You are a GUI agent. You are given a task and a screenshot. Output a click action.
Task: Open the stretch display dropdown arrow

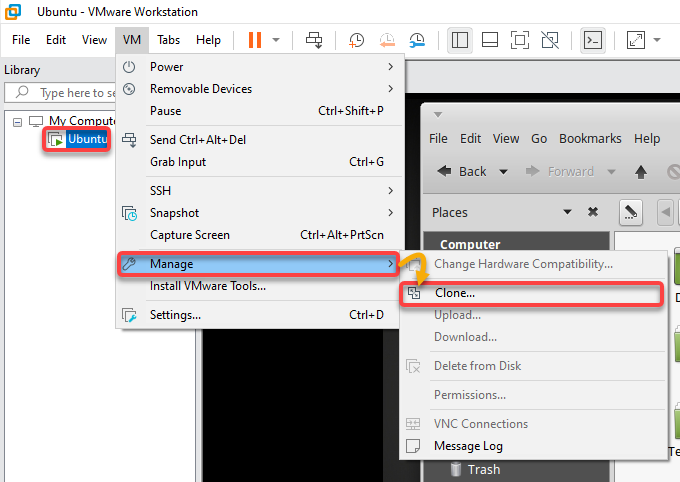click(x=657, y=40)
